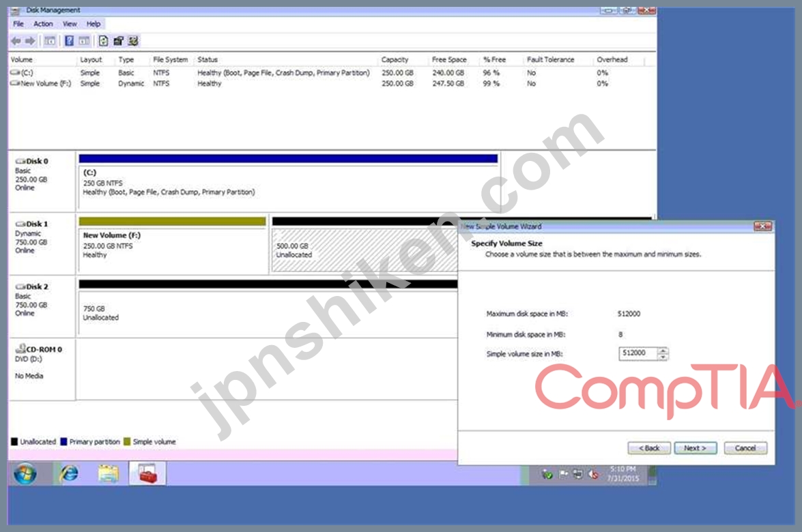Click the network tray icon
Viewport: 802px width, 532px height.
coord(578,475)
